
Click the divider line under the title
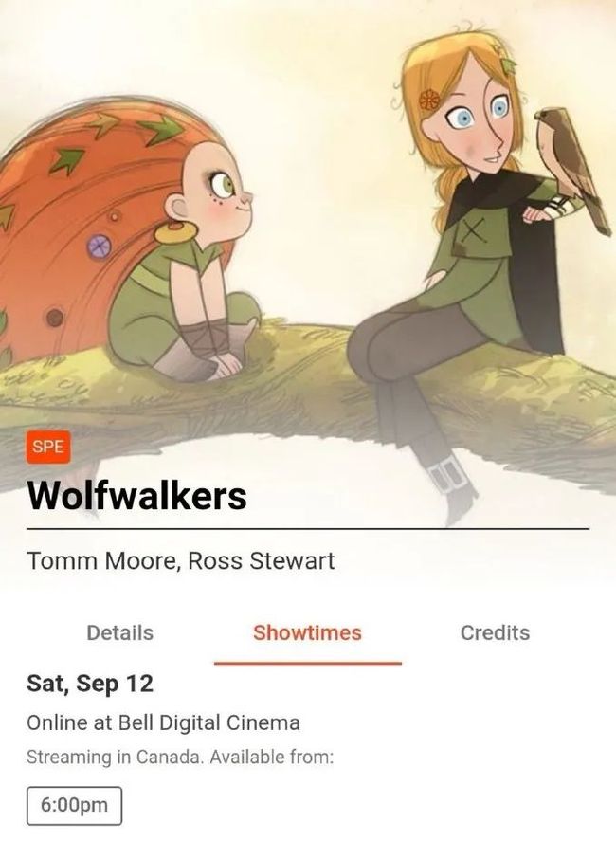click(308, 529)
